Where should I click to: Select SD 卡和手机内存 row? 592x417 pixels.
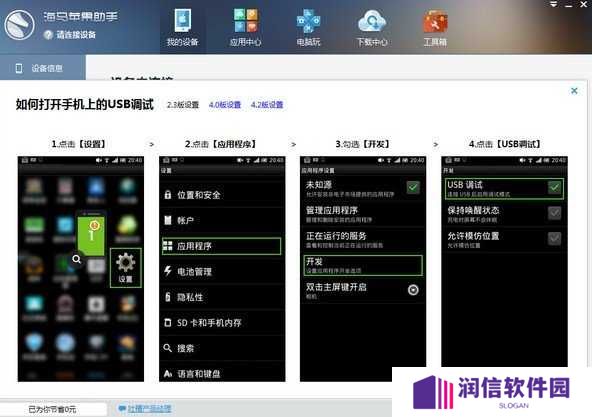[x=222, y=323]
